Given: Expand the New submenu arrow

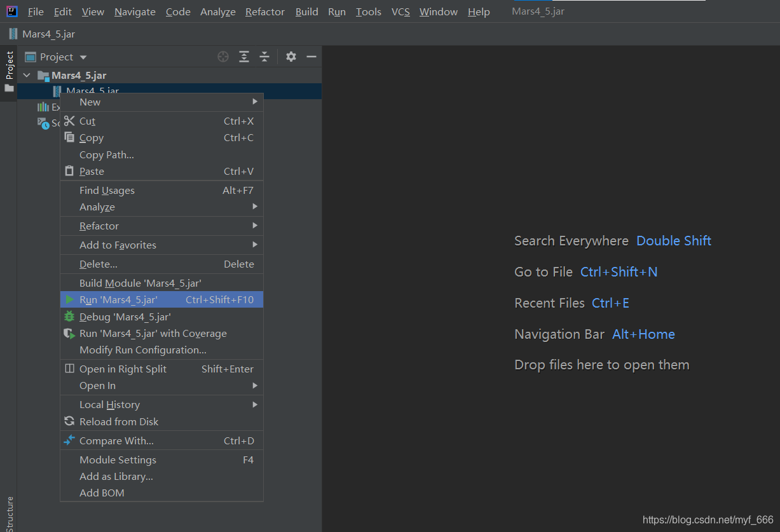Looking at the screenshot, I should [255, 102].
